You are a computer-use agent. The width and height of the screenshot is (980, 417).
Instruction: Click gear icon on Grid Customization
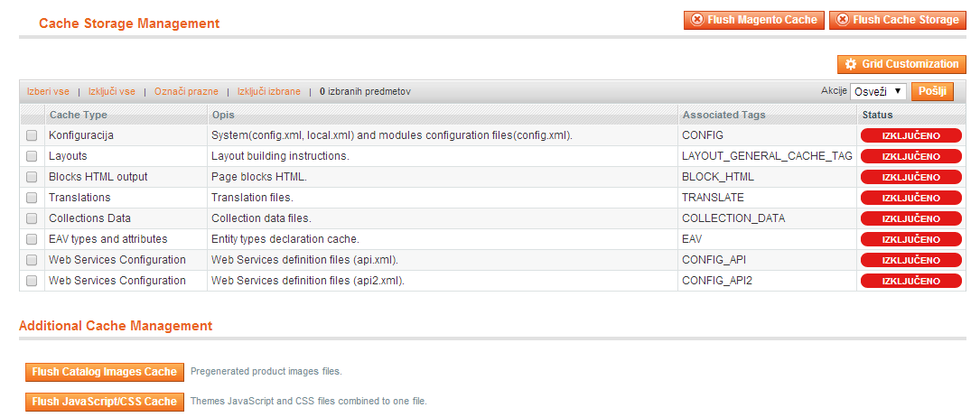(x=850, y=64)
